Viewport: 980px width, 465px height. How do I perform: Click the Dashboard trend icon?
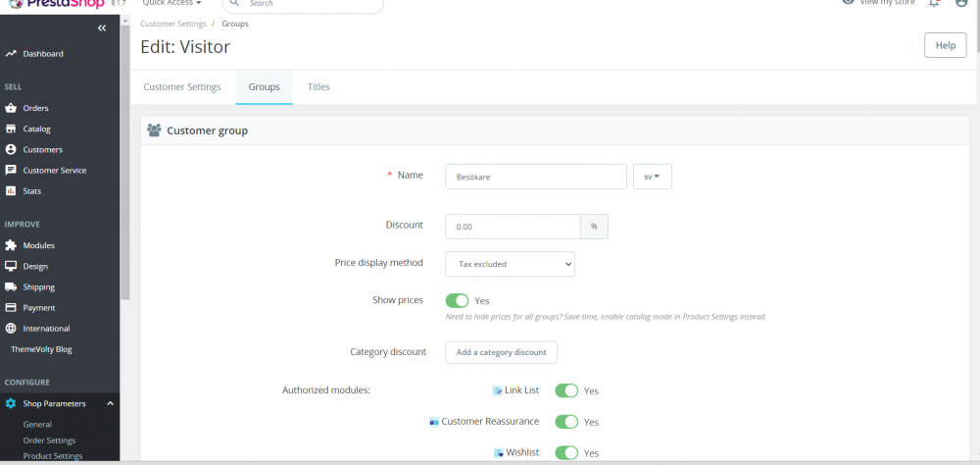pyautogui.click(x=10, y=54)
